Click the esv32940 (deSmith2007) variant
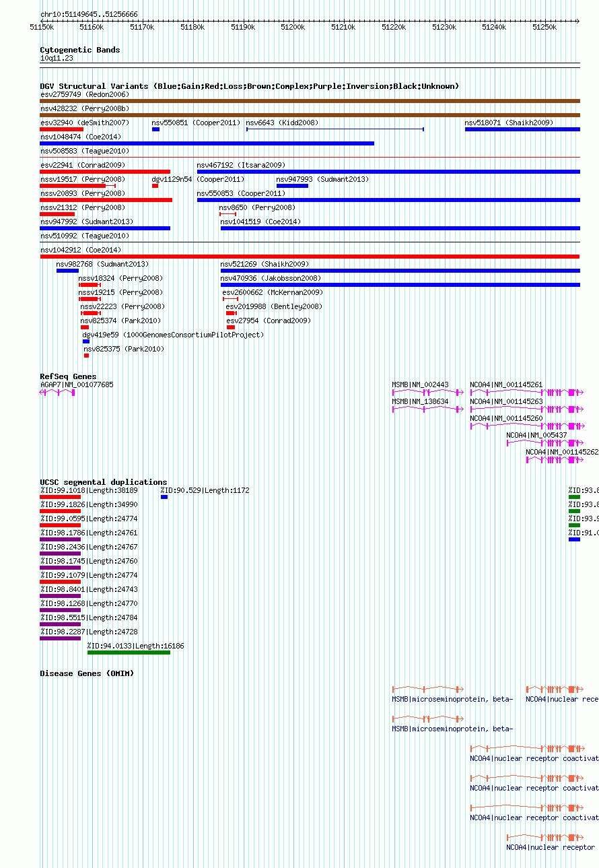 coord(61,129)
